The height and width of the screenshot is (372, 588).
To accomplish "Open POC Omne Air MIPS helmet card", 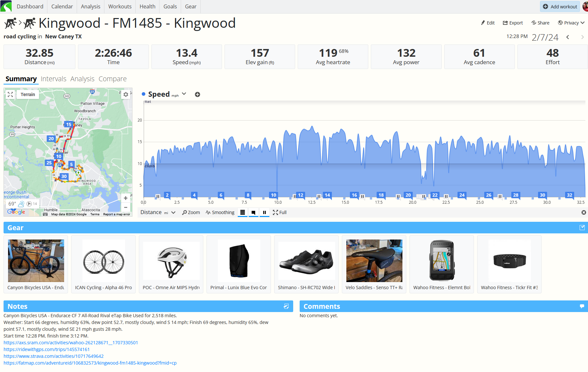I will (x=171, y=264).
